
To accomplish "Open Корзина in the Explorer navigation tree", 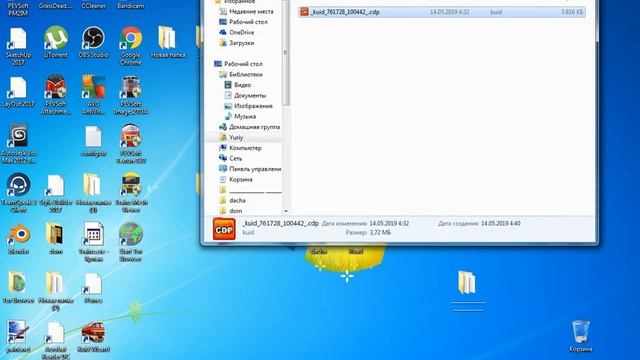I will pos(241,180).
